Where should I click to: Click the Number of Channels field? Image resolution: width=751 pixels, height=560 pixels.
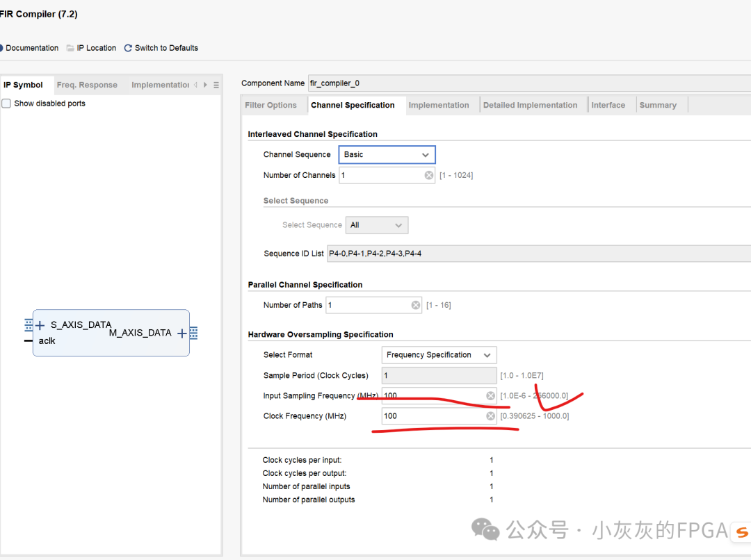pos(387,175)
